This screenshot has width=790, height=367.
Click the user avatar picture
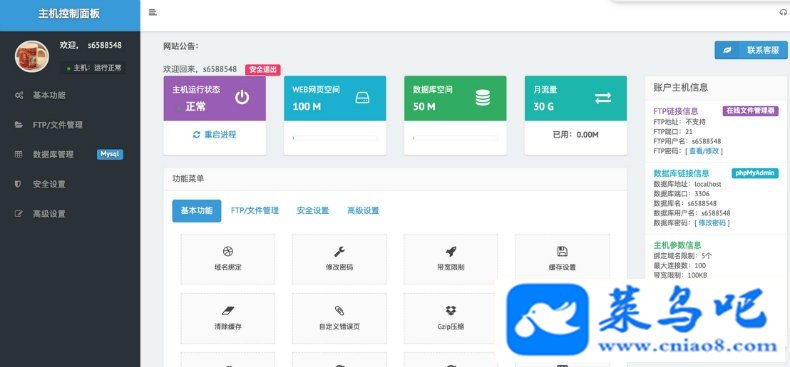point(32,56)
